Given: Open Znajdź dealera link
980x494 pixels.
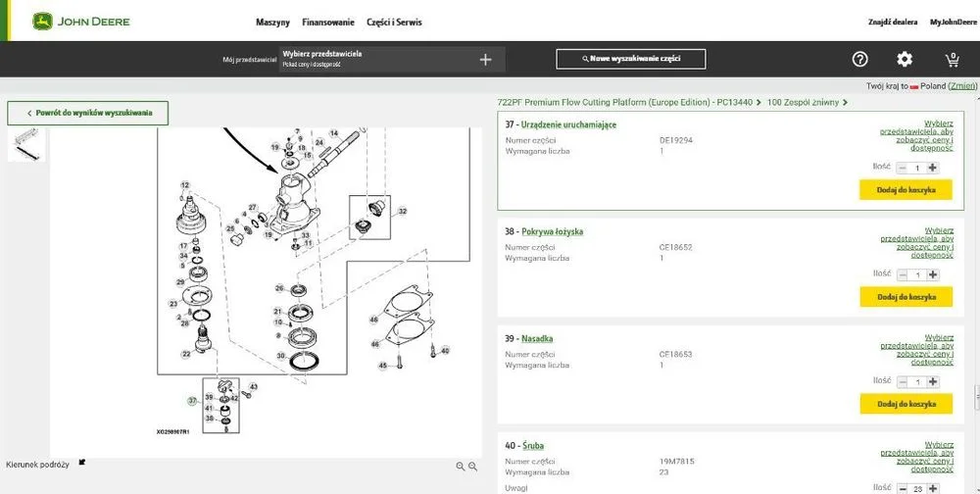Looking at the screenshot, I should [x=893, y=22].
